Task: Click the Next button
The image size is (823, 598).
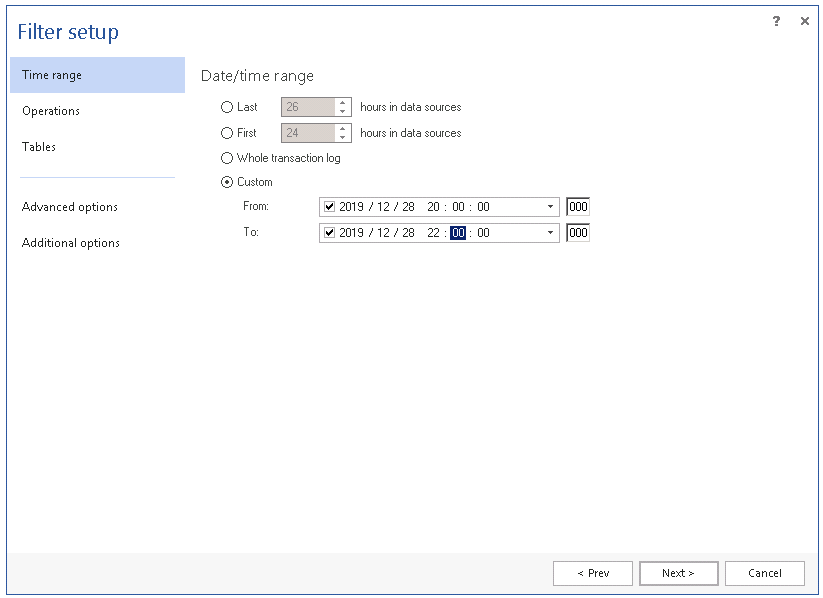Action: pyautogui.click(x=678, y=573)
